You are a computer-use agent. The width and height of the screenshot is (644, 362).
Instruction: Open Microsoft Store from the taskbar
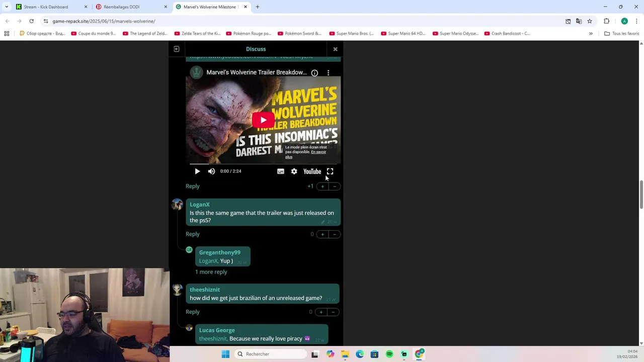tap(374, 354)
